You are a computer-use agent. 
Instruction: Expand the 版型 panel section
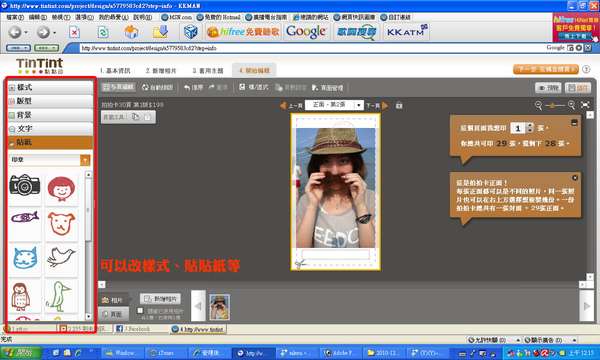coord(50,101)
